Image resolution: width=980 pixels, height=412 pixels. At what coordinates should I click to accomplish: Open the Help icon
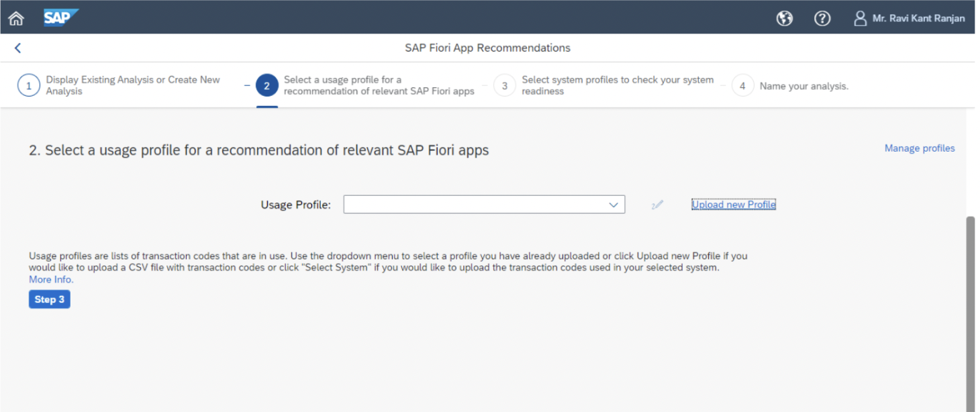[822, 18]
